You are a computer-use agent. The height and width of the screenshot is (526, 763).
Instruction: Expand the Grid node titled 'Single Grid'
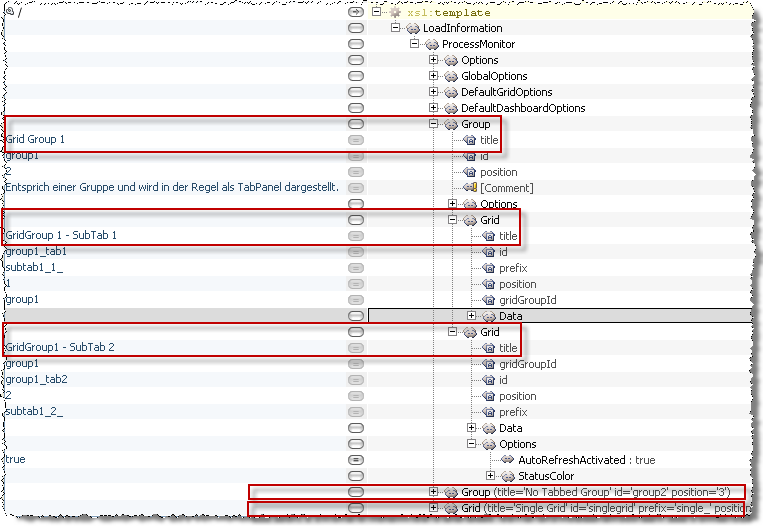tap(433, 508)
